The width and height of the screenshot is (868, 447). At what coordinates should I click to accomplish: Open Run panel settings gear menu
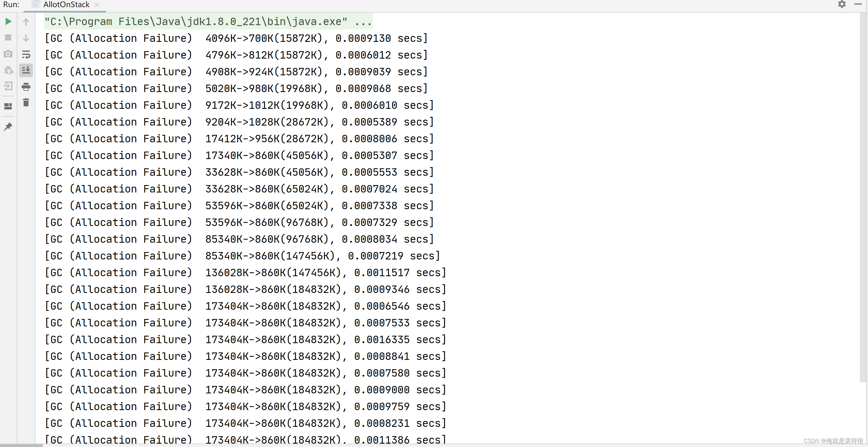(x=842, y=4)
